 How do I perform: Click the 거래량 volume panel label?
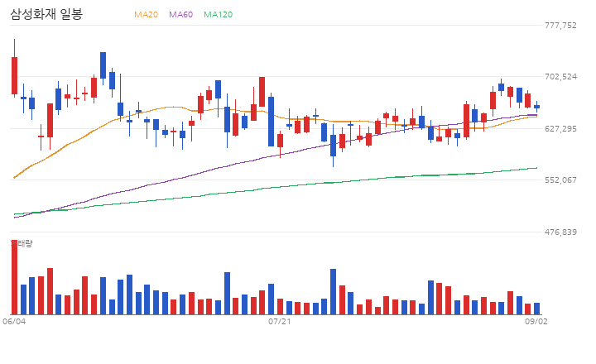coord(22,243)
